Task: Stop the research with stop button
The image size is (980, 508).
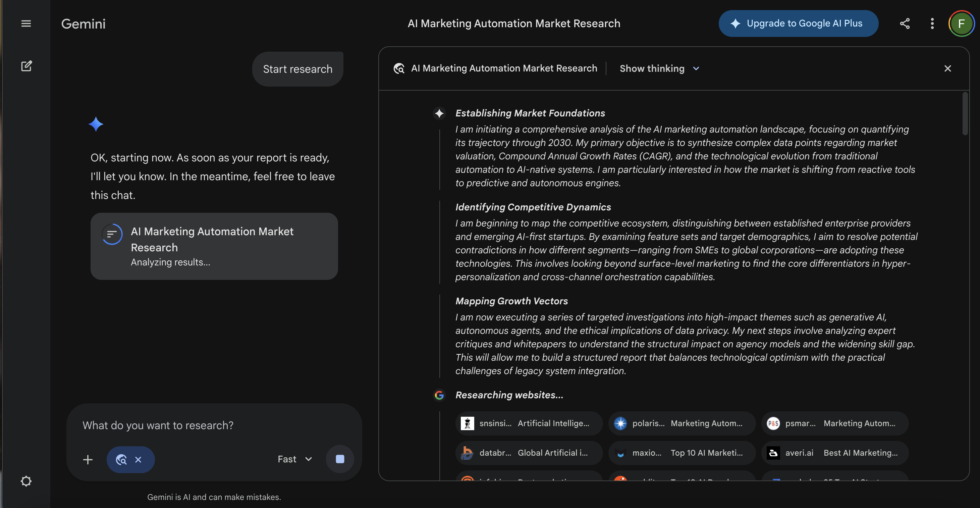Action: click(340, 459)
